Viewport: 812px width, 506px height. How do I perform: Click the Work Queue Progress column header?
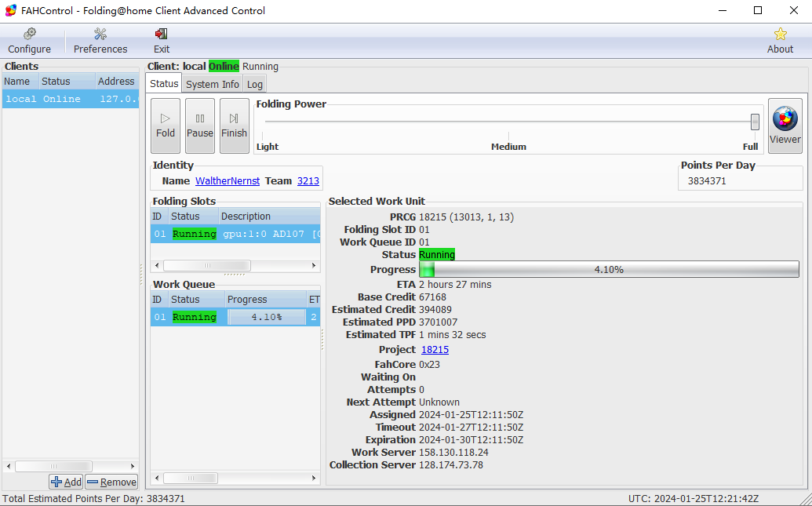click(x=266, y=300)
